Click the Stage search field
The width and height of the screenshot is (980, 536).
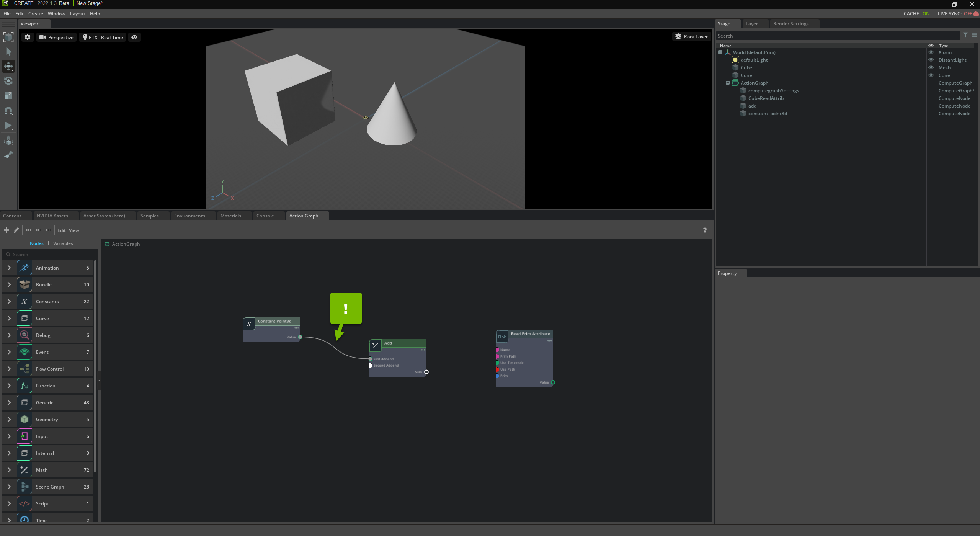click(838, 36)
